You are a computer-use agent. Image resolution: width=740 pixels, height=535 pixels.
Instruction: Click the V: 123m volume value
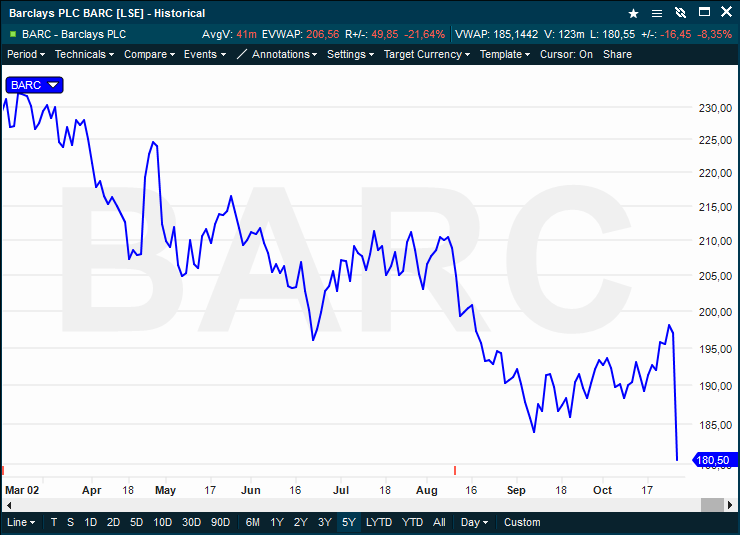(x=564, y=34)
